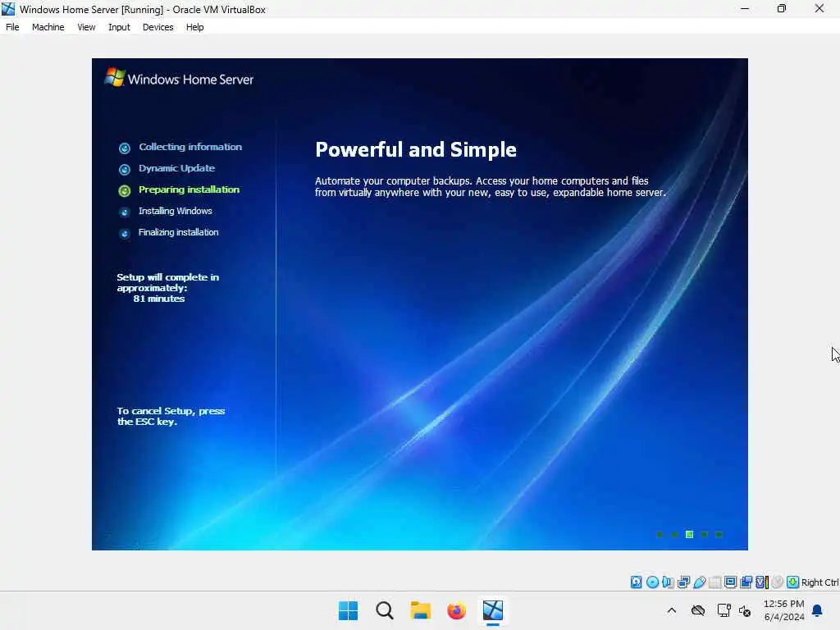Image resolution: width=840 pixels, height=630 pixels.
Task: Click the highlighted green progress square
Action: tap(689, 534)
